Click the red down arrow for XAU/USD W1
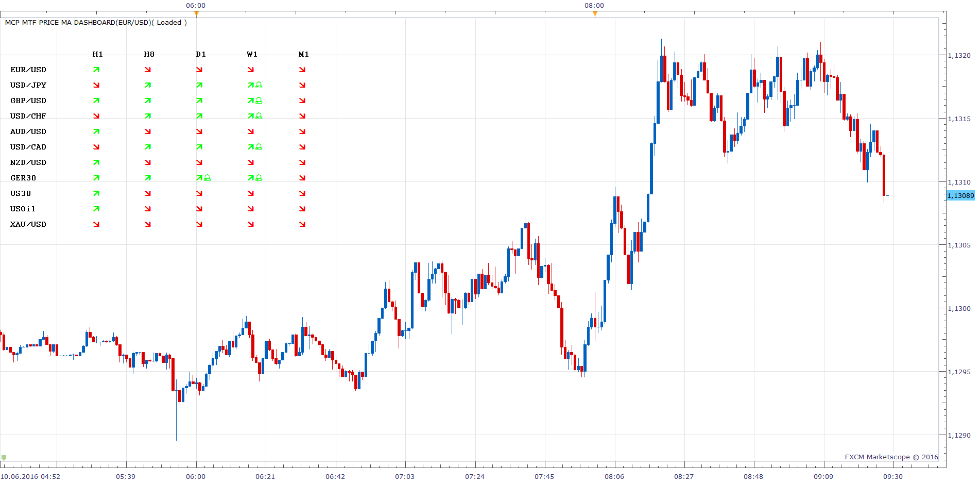Viewport: 980px width, 483px height. [251, 224]
